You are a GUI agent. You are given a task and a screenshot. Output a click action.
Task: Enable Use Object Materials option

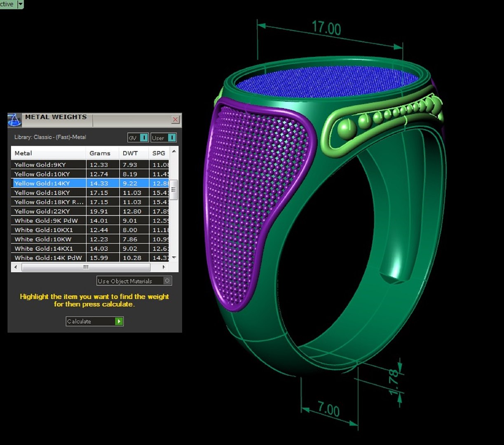point(134,281)
